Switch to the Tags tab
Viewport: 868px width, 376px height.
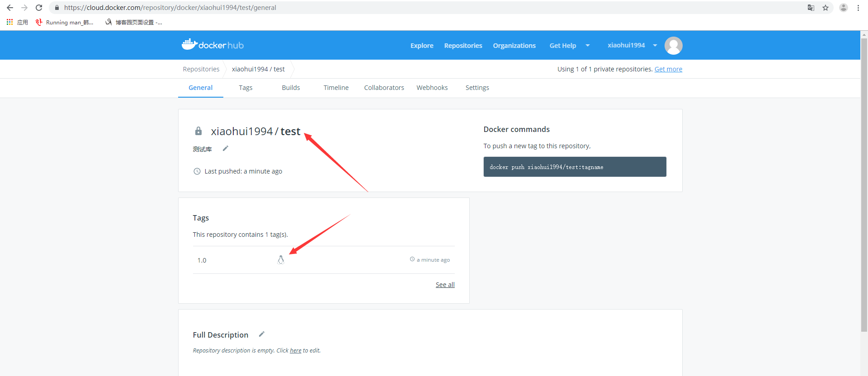pyautogui.click(x=245, y=88)
